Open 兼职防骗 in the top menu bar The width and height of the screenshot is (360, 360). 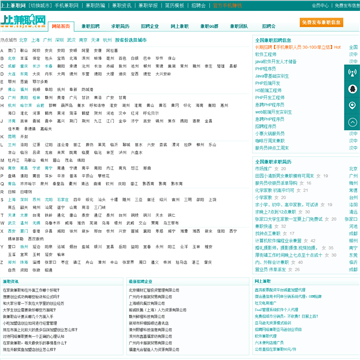click(95, 6)
